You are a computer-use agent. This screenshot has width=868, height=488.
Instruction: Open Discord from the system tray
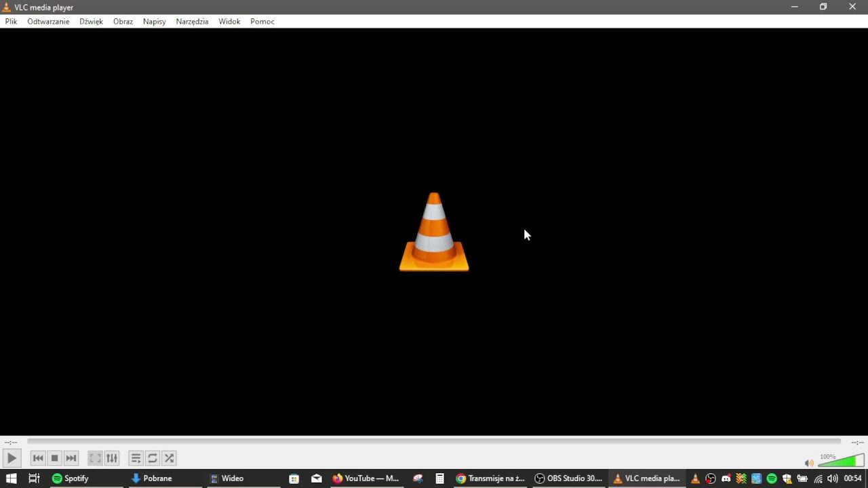point(726,479)
